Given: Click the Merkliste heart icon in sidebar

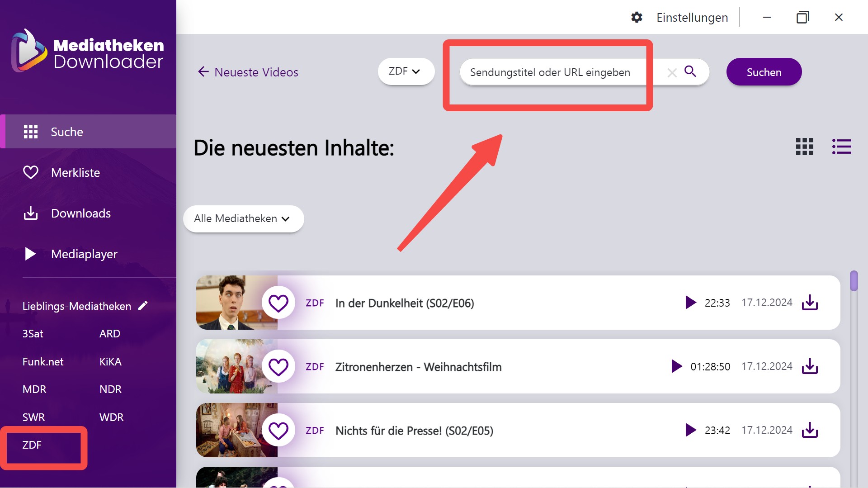Looking at the screenshot, I should click(x=31, y=172).
